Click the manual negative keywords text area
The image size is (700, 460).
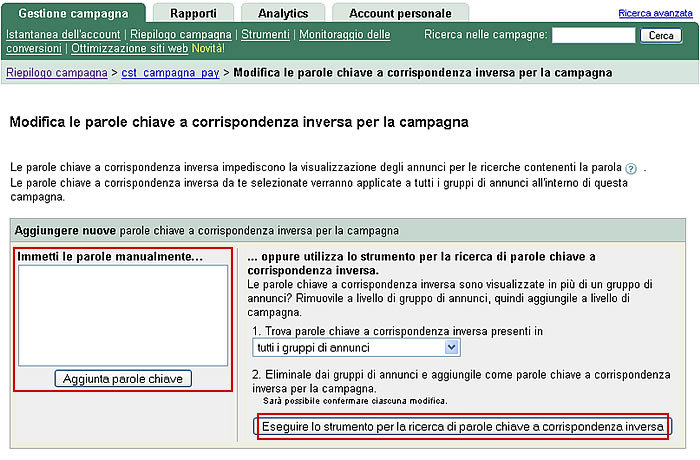point(123,315)
